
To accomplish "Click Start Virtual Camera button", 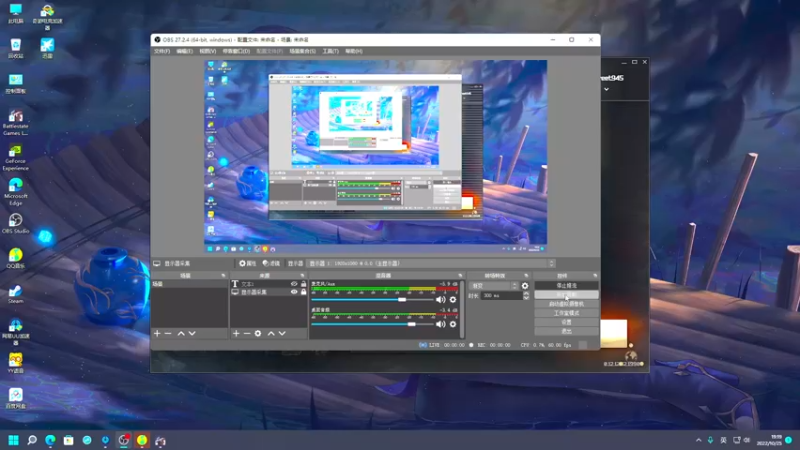I will (x=566, y=304).
